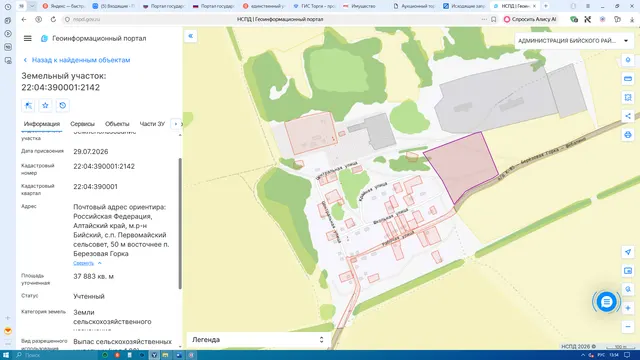Viewport: 640px width, 360px height.
Task: Activate the area selection tool on map
Action: (628, 97)
